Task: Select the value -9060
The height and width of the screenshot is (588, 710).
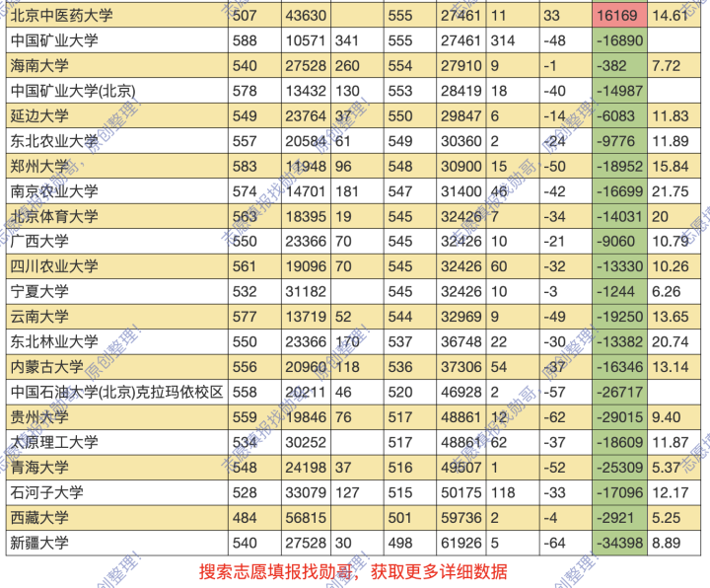Action: 619,241
